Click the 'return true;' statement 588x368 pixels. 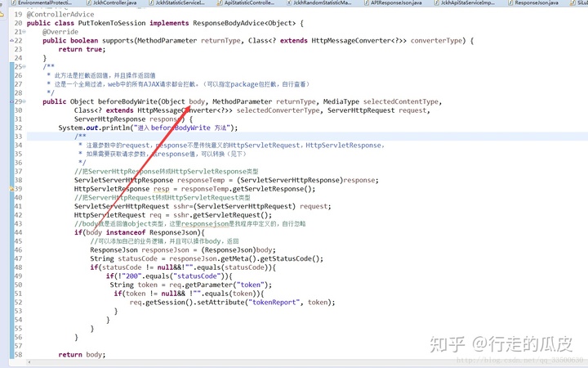point(82,49)
